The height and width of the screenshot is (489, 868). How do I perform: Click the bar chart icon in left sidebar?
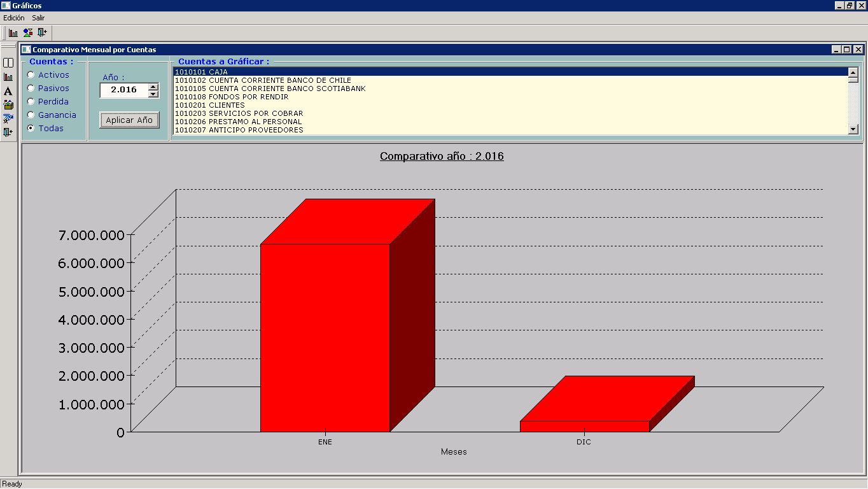point(8,77)
